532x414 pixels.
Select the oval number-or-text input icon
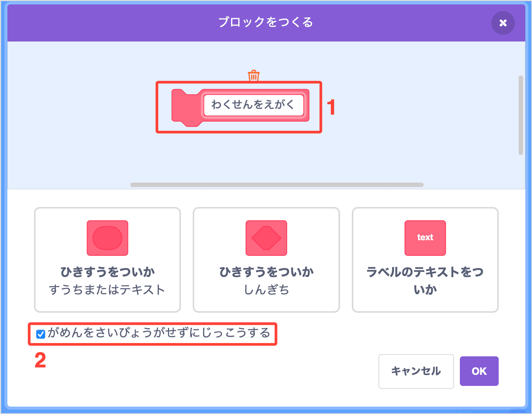point(107,238)
